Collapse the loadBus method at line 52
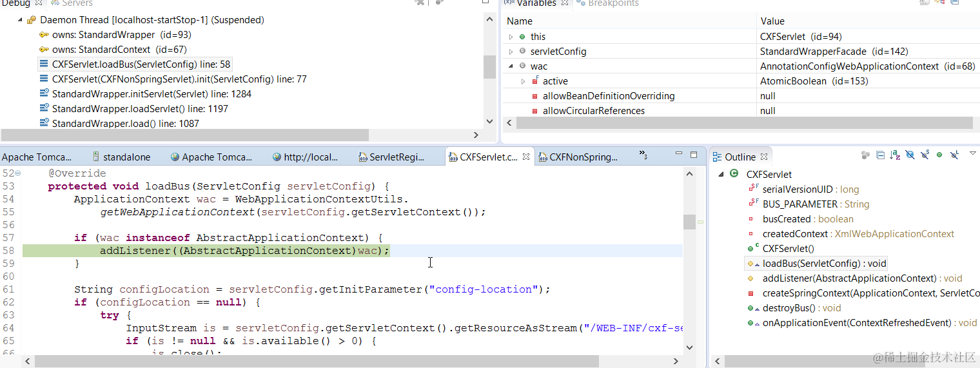 (18, 173)
